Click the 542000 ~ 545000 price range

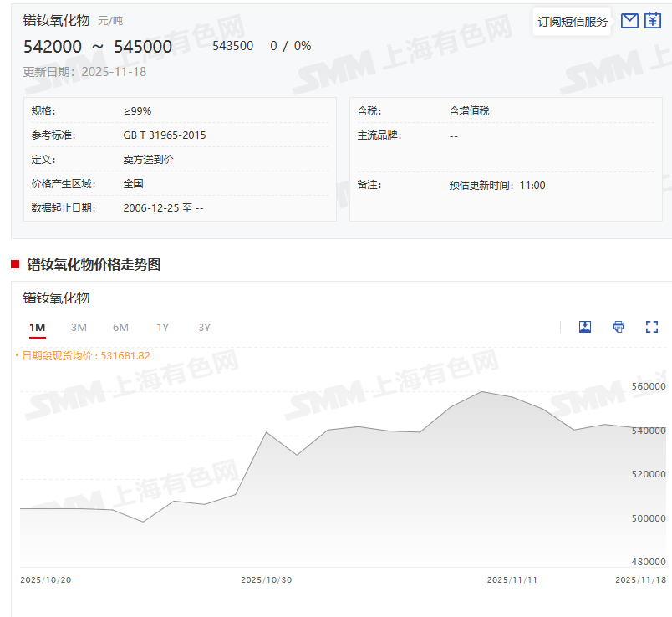pos(97,47)
